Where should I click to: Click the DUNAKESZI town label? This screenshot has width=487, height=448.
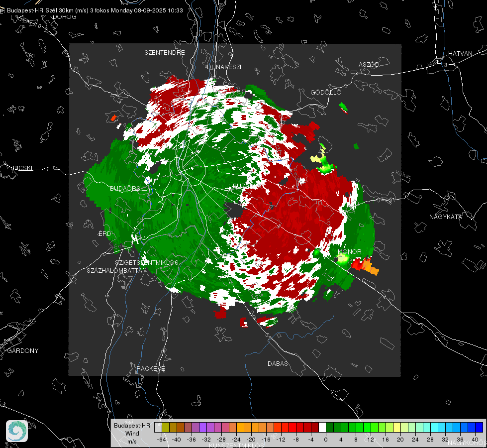coord(224,67)
